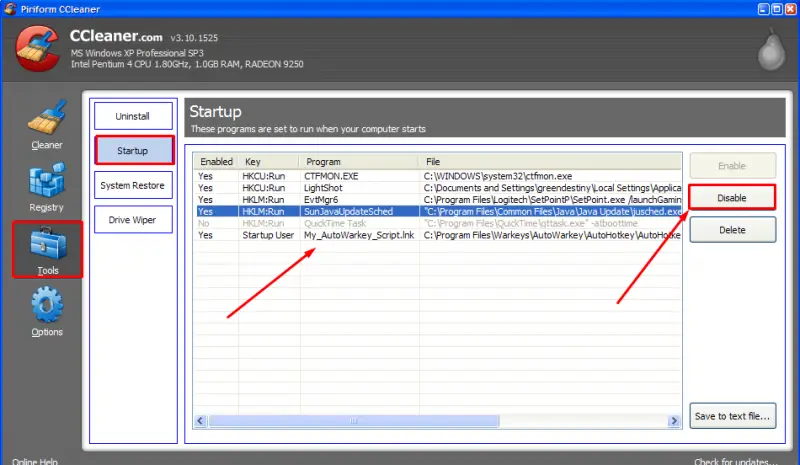Click the CCleaner logo icon
Image resolution: width=800 pixels, height=465 pixels.
pyautogui.click(x=37, y=48)
